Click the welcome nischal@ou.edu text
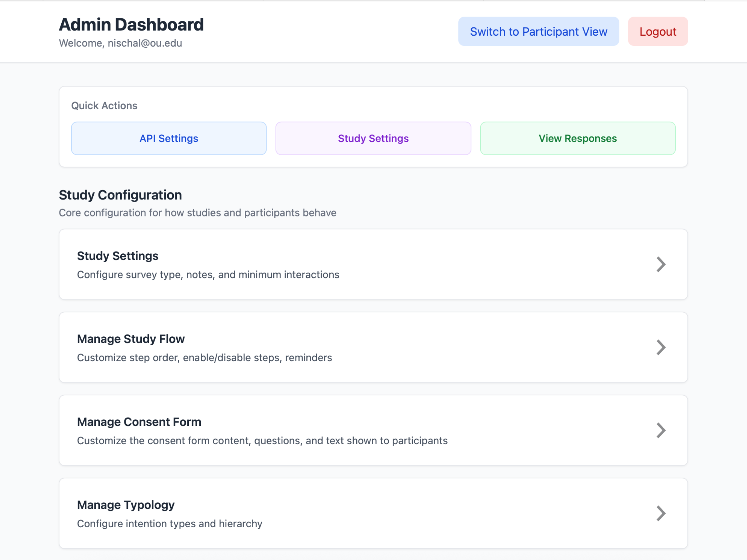This screenshot has height=560, width=747. [120, 43]
